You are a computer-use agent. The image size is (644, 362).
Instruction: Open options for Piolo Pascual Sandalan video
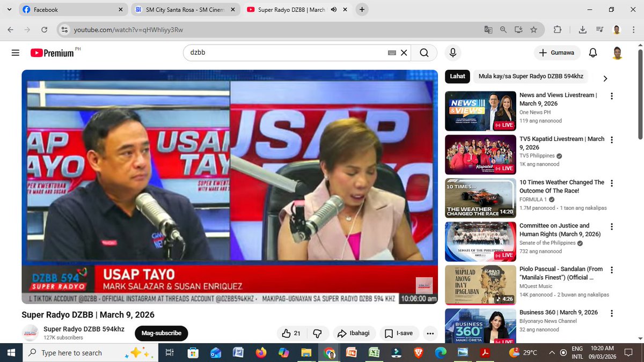point(612,270)
